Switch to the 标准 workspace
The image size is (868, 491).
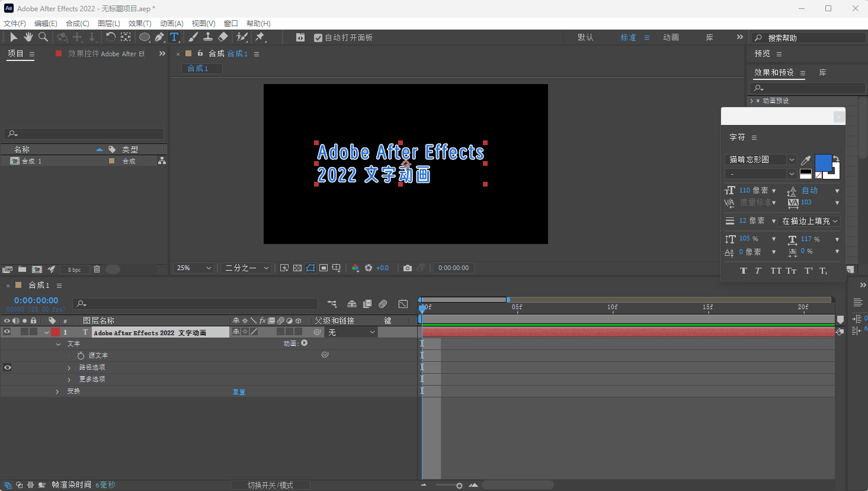(628, 38)
